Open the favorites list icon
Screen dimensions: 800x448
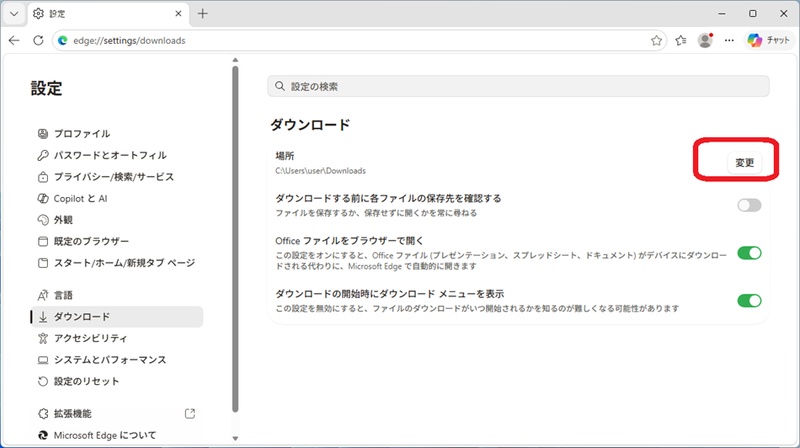[x=681, y=40]
